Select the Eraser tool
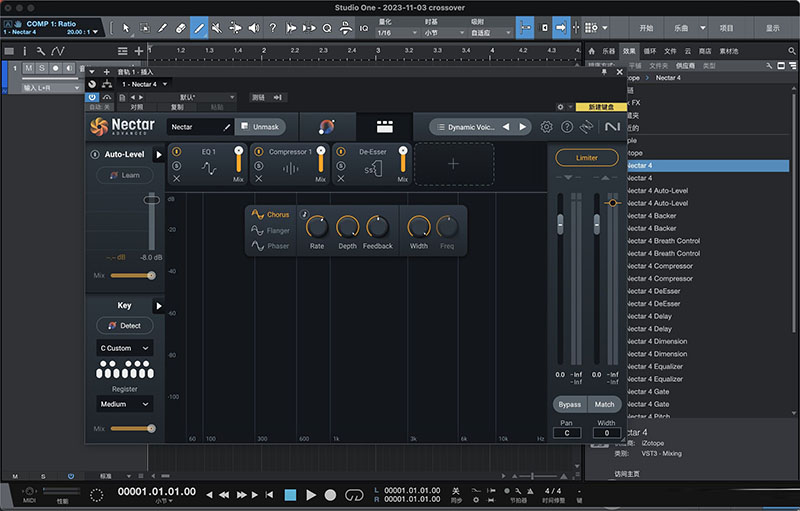 coord(181,28)
